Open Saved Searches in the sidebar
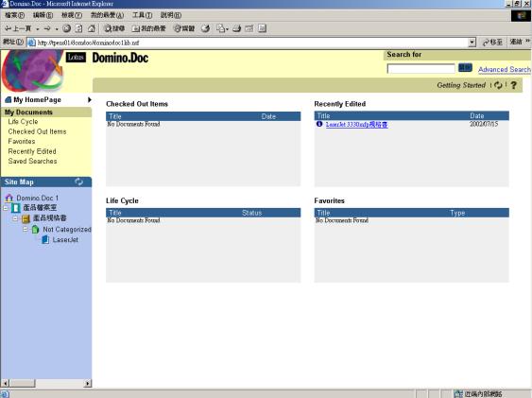The height and width of the screenshot is (398, 532). click(x=32, y=161)
